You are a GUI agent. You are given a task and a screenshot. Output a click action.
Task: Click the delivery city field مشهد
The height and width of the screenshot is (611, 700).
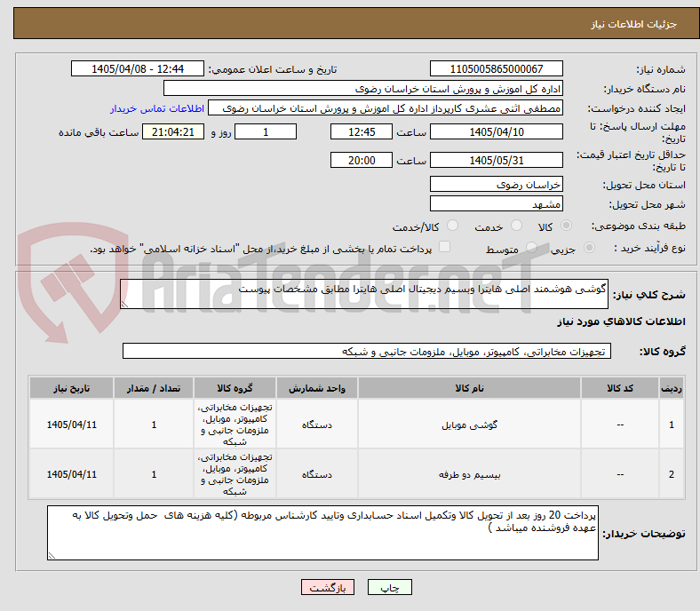pos(496,203)
